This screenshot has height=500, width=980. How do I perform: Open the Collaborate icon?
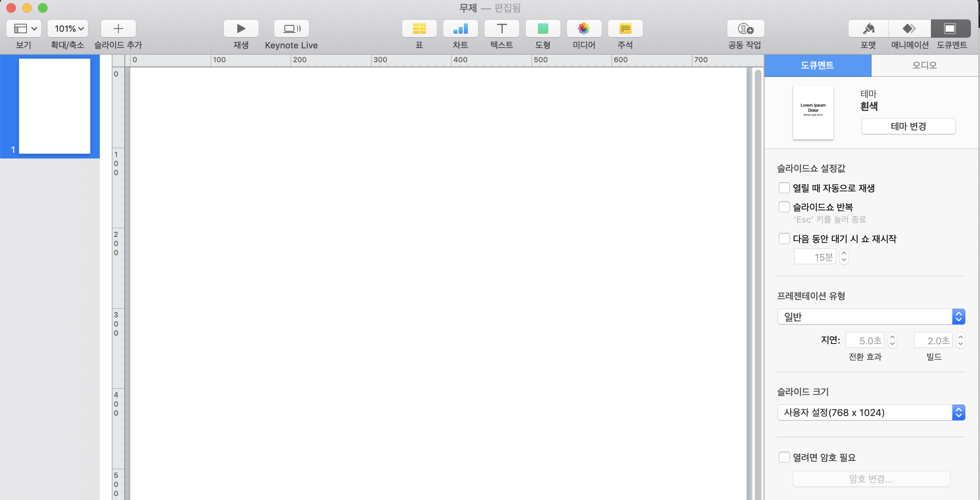(745, 29)
